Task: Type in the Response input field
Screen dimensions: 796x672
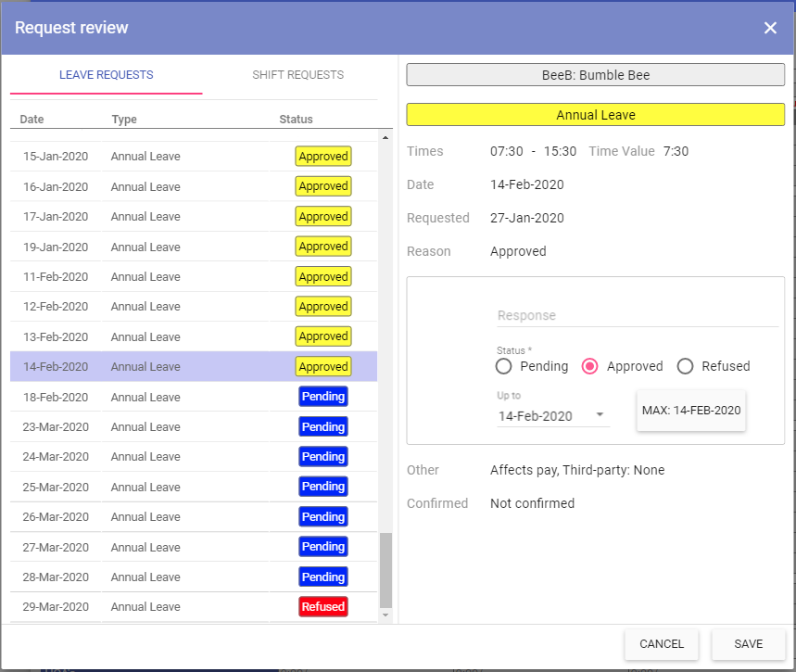Action: 637,315
